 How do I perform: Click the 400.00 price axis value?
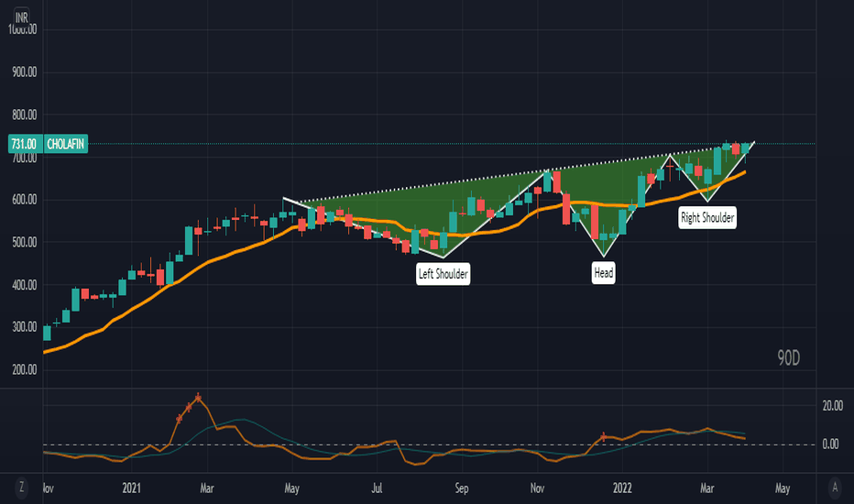tap(25, 285)
